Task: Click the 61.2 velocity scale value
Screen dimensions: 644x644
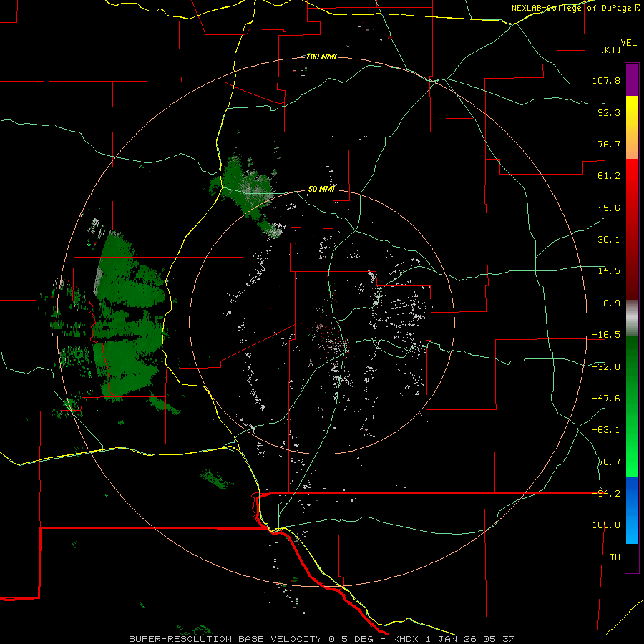Action: pos(609,176)
